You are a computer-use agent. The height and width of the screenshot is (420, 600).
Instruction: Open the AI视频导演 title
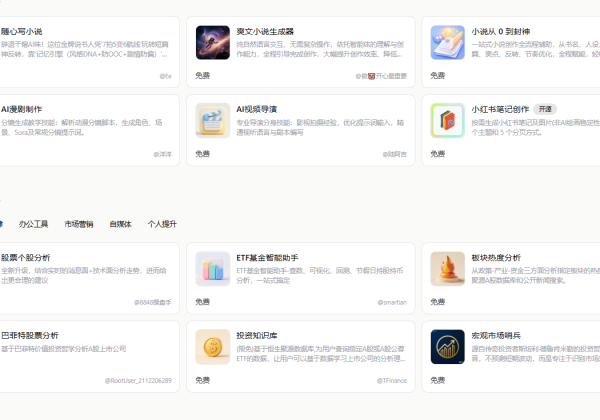click(256, 109)
